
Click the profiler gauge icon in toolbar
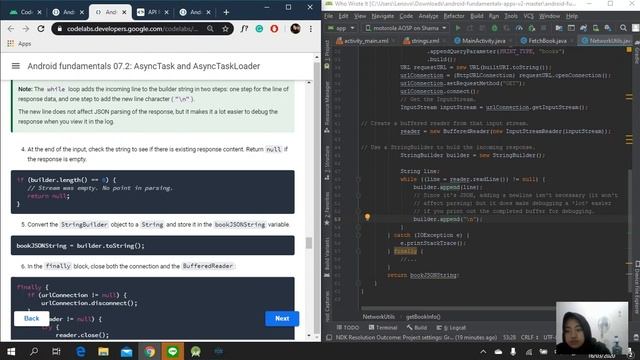click(x=519, y=28)
